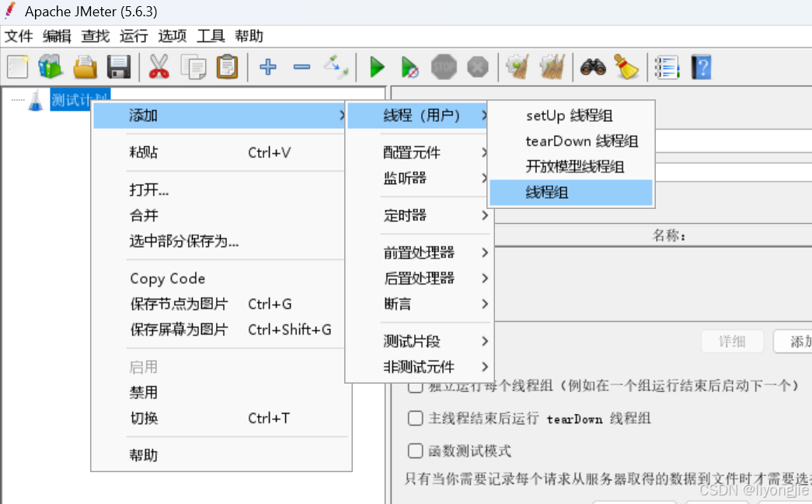Expand 监听器 submenu
The height and width of the screenshot is (504, 812).
[418, 178]
